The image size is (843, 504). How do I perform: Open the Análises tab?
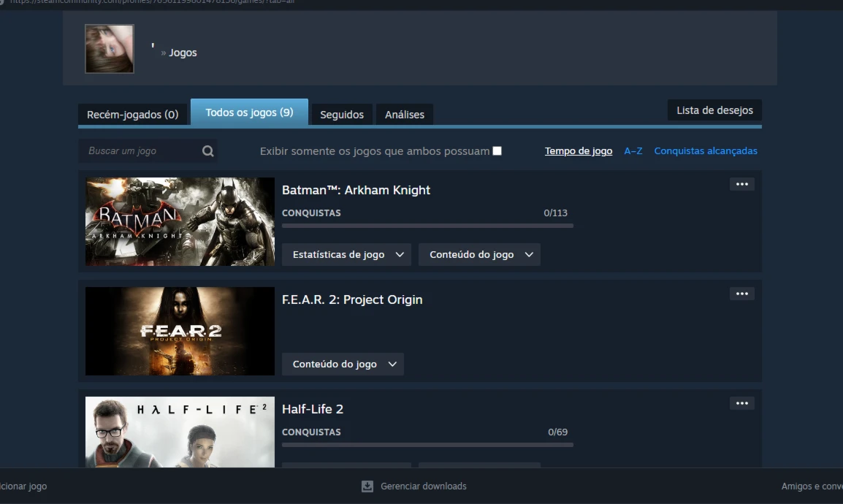coord(404,115)
